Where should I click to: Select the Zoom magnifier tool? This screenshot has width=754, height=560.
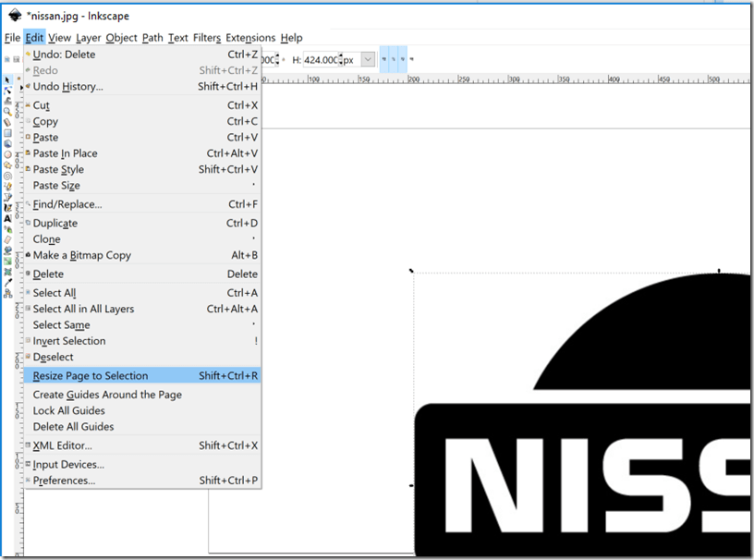[8, 112]
